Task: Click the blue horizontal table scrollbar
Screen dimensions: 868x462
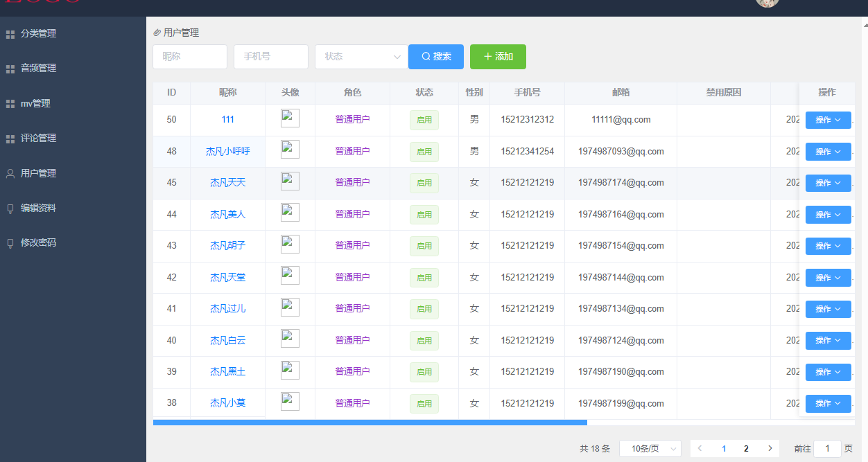Action: [370, 423]
